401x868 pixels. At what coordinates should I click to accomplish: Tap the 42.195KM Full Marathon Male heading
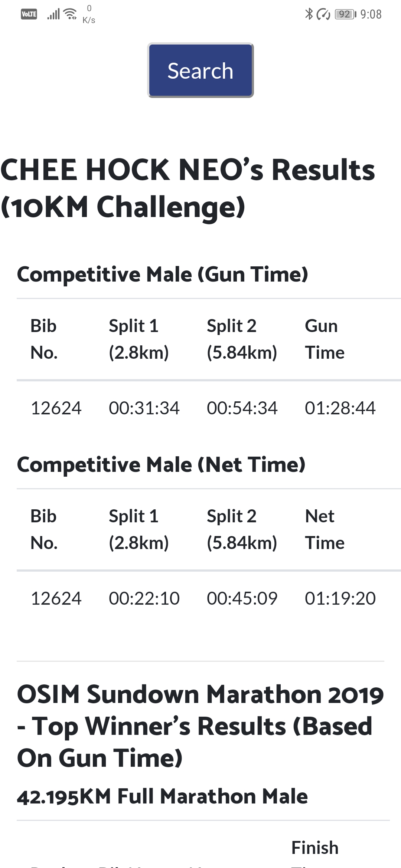[x=162, y=796]
